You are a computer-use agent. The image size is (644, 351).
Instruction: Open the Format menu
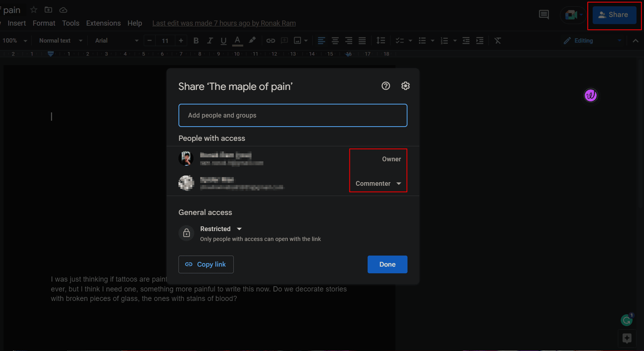[x=44, y=23]
